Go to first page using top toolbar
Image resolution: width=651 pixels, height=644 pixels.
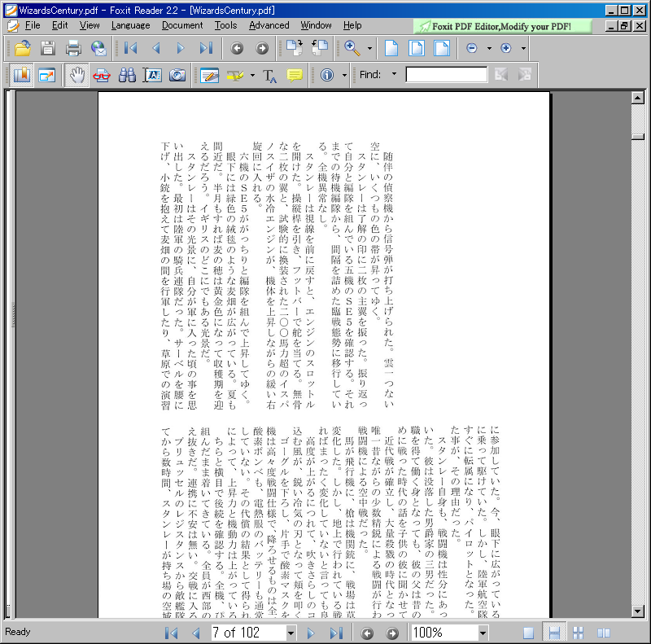point(130,48)
